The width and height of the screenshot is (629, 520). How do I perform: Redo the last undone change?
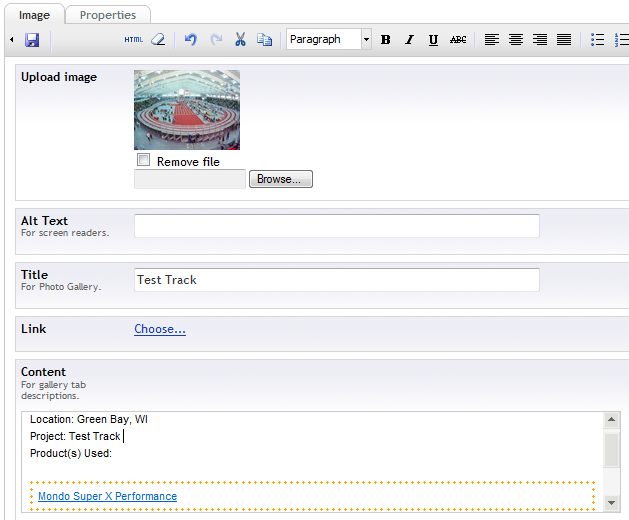(216, 40)
